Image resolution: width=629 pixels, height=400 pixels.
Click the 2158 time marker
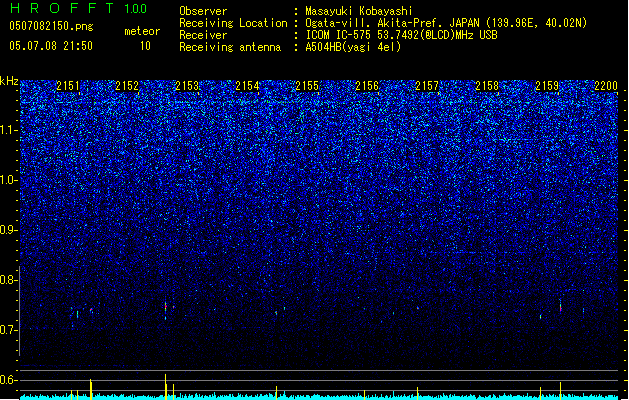pos(487,86)
